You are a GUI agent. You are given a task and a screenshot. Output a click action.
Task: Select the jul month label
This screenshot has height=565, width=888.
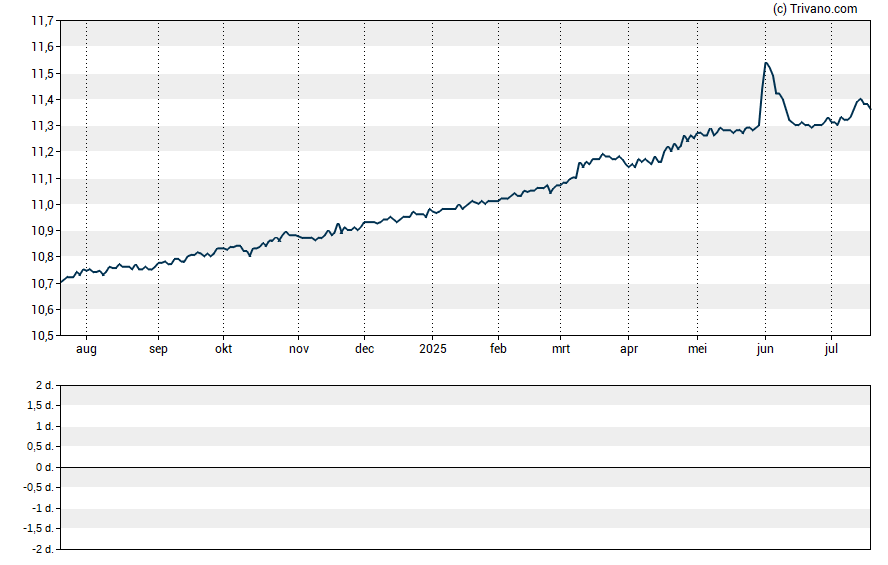point(831,349)
